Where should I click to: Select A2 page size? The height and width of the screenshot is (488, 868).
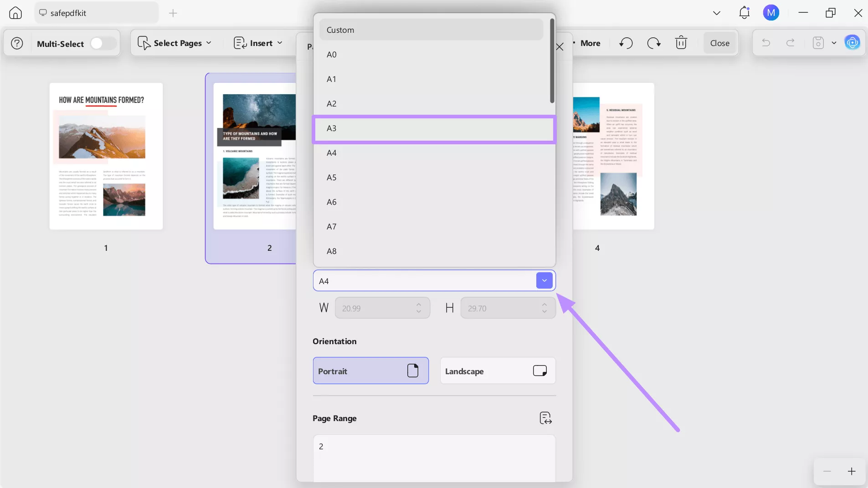431,104
